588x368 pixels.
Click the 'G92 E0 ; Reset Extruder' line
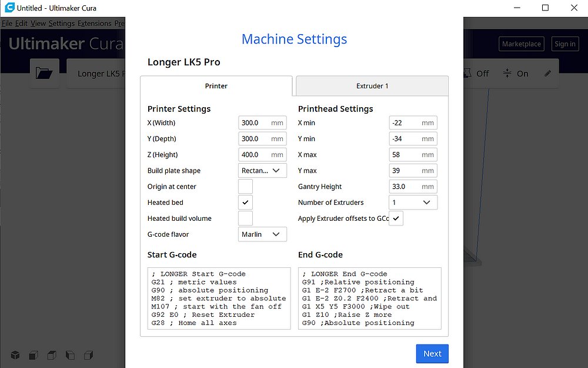pos(203,314)
